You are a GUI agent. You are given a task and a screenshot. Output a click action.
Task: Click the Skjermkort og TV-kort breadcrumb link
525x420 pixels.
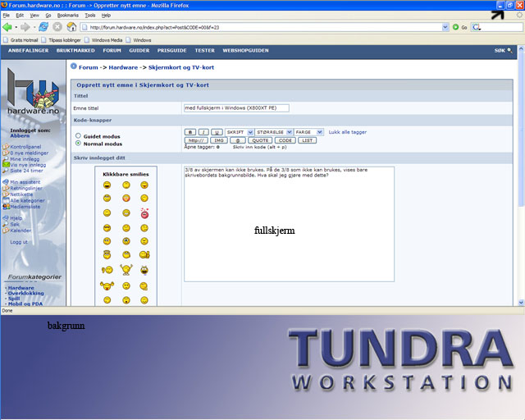click(181, 67)
